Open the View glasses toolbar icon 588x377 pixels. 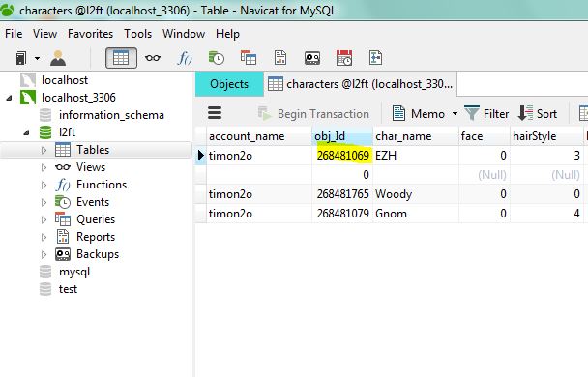153,58
